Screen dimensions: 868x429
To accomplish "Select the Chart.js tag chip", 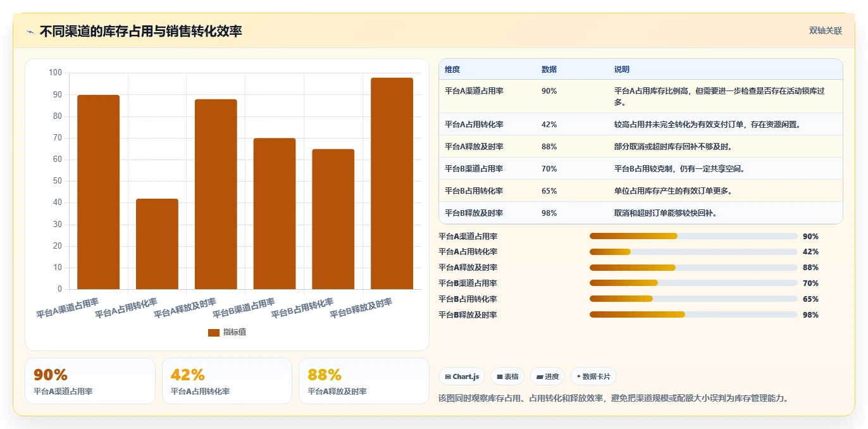I will [x=462, y=376].
